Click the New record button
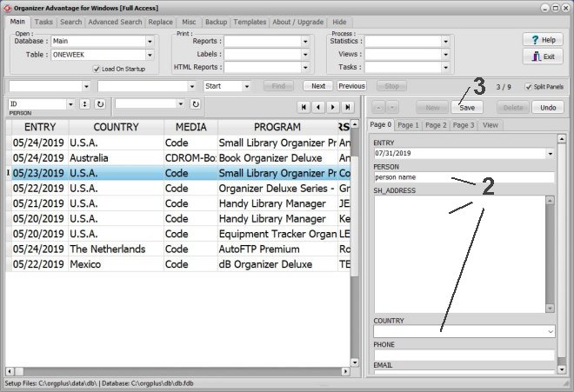This screenshot has height=392, width=574. click(x=432, y=108)
